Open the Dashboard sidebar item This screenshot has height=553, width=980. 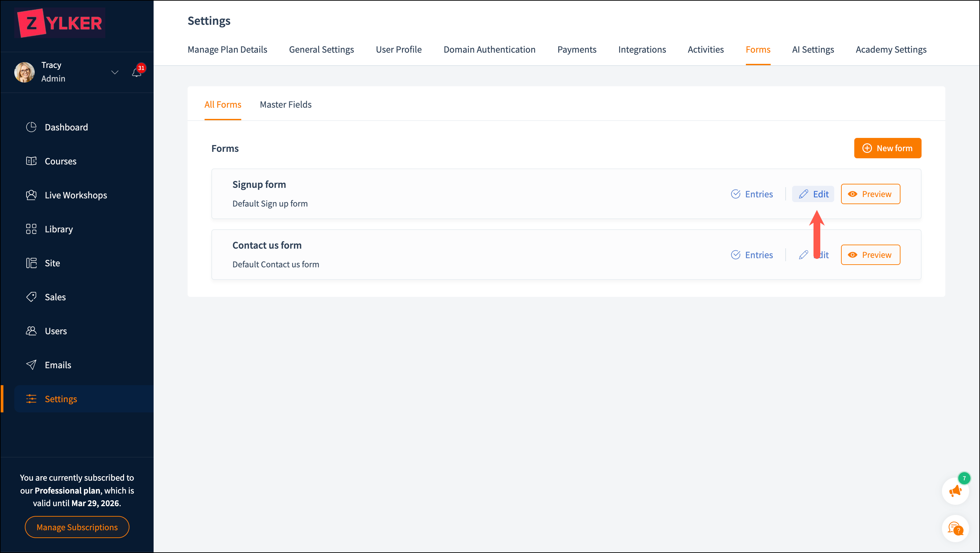(x=66, y=127)
